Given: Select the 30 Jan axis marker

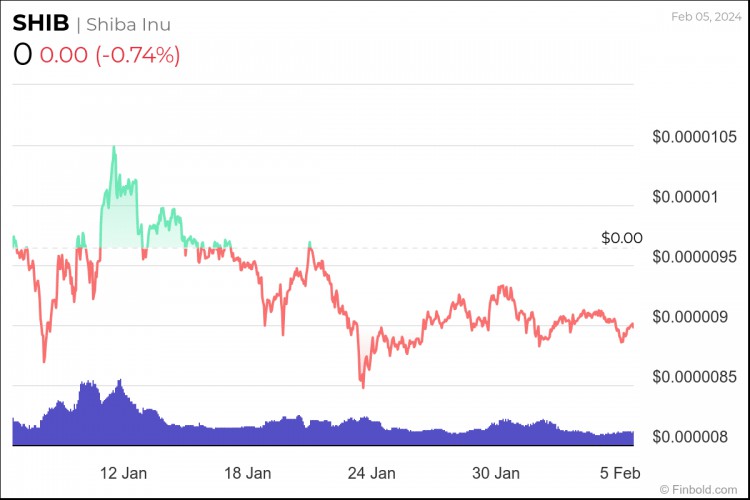Looking at the screenshot, I should [496, 473].
